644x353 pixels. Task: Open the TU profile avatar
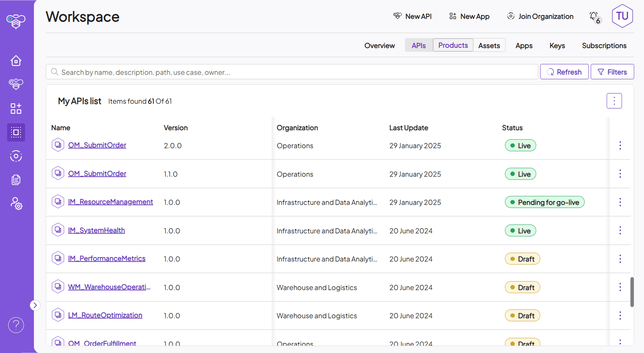tap(622, 16)
